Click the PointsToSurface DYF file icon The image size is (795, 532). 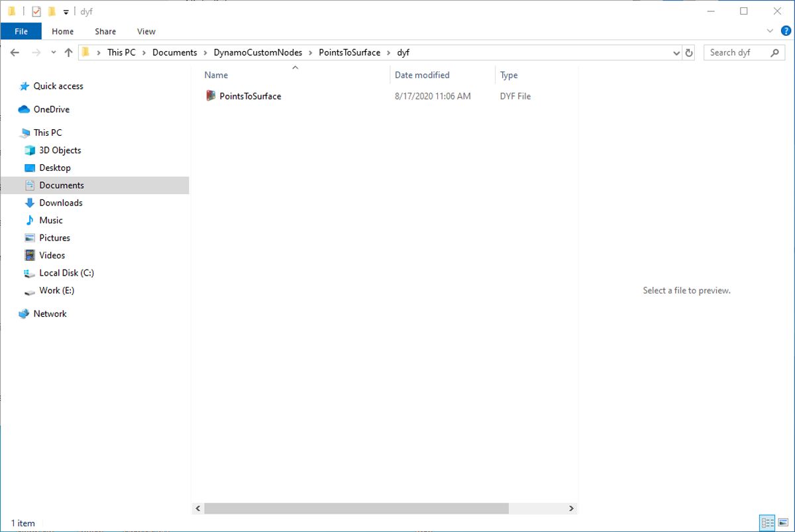[x=211, y=96]
